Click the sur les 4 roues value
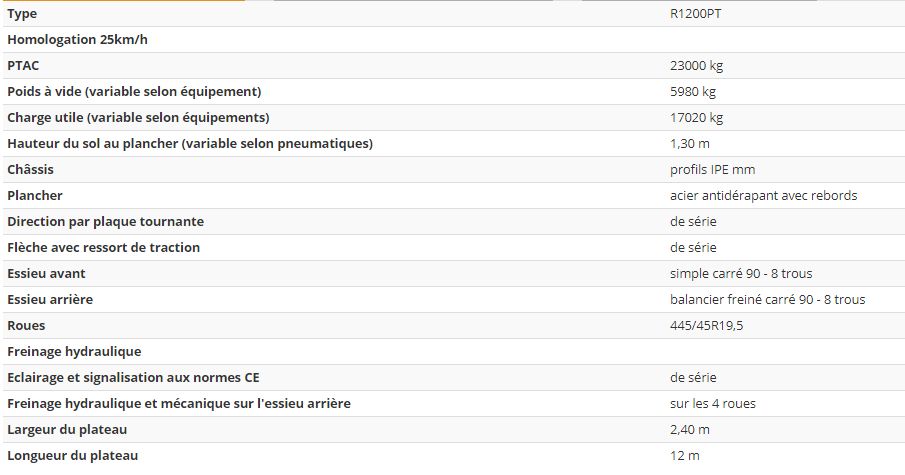This screenshot has height=475, width=905. [713, 404]
